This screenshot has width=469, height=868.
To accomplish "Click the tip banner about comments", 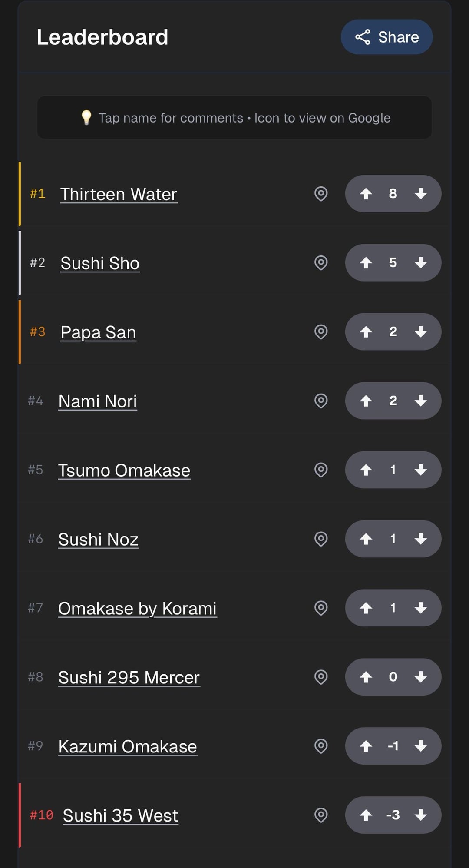I will point(234,118).
